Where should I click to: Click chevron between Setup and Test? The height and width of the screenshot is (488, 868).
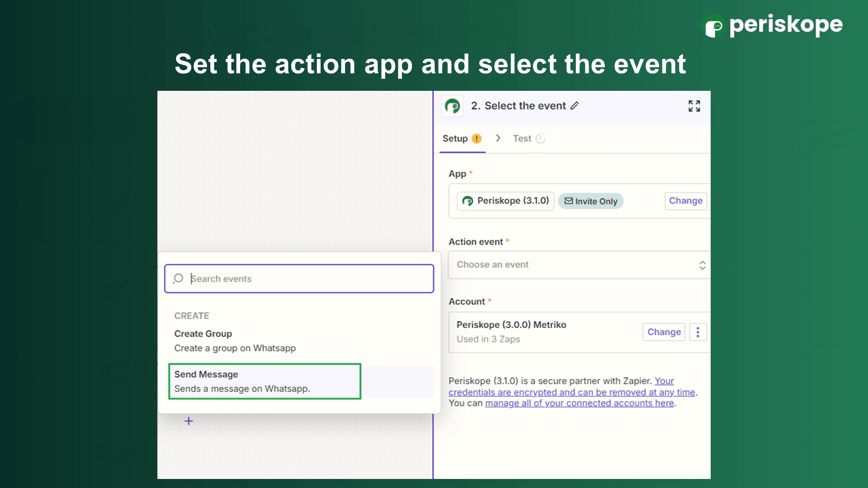click(498, 138)
